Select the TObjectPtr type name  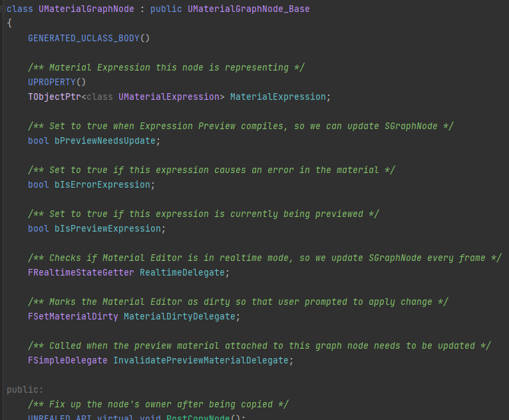(54, 97)
